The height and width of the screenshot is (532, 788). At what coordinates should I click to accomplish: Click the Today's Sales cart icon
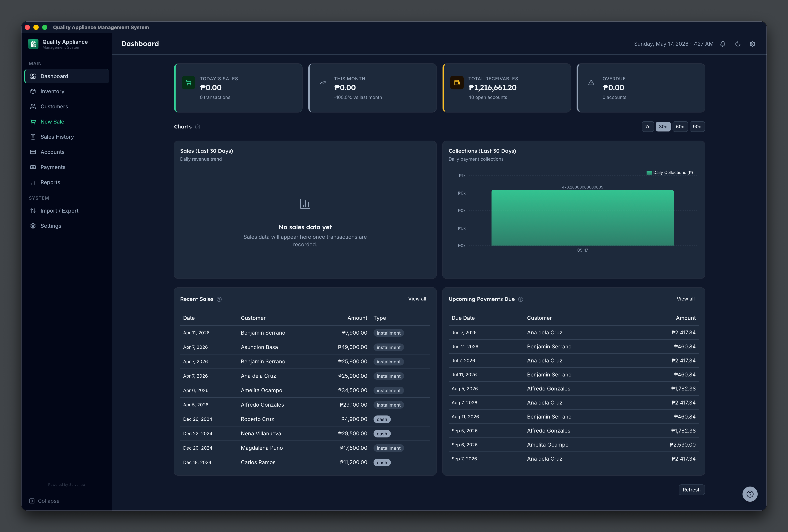tap(188, 83)
